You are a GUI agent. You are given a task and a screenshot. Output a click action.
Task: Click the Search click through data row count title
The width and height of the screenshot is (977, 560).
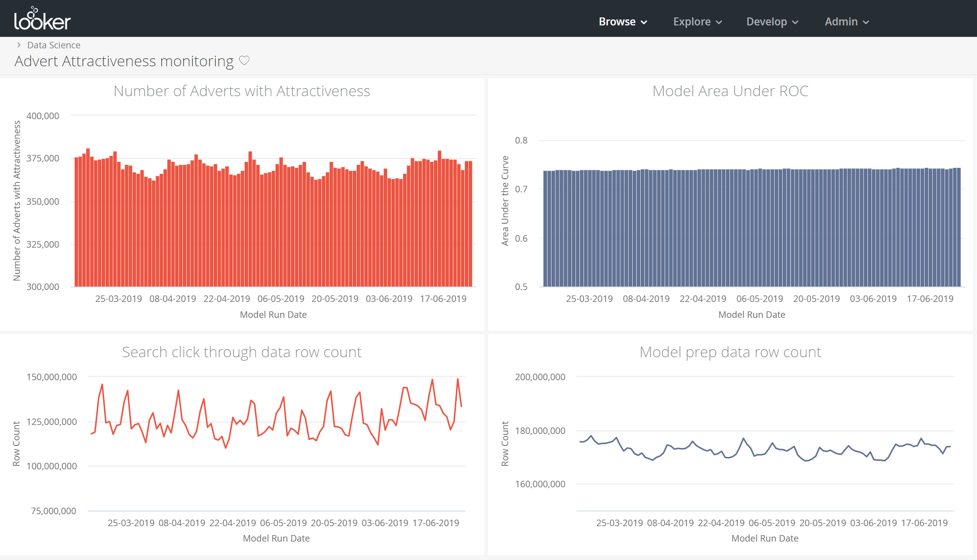(242, 352)
